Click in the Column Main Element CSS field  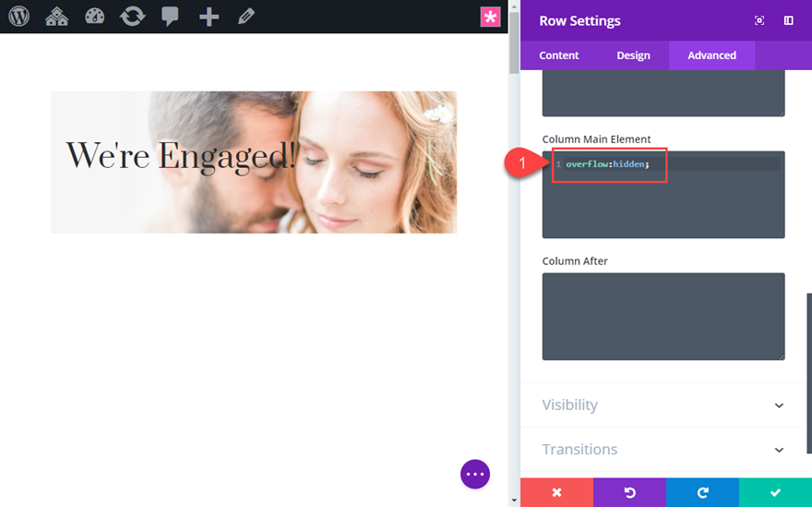[x=663, y=195]
